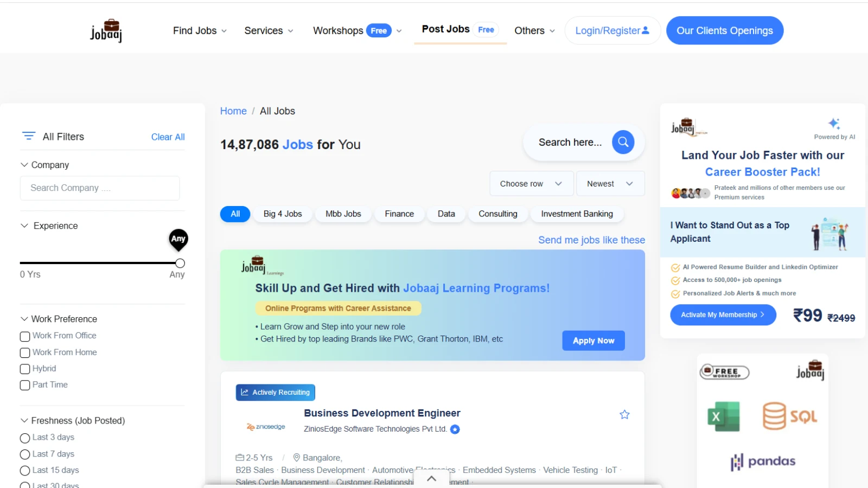Click the ZiniosEdge company logo
868x488 pixels.
(x=266, y=427)
